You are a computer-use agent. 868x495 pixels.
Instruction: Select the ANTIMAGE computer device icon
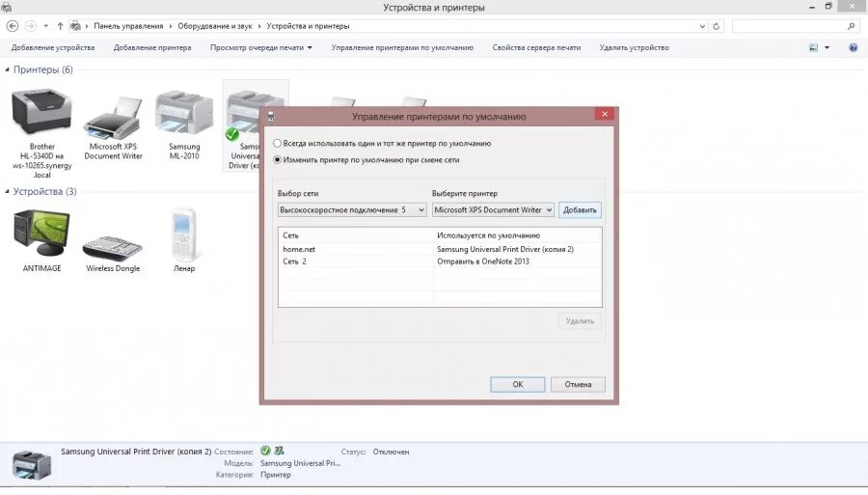tap(42, 234)
